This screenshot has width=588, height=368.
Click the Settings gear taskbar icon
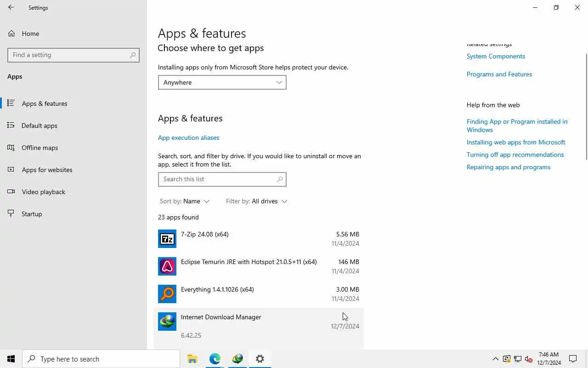[260, 359]
